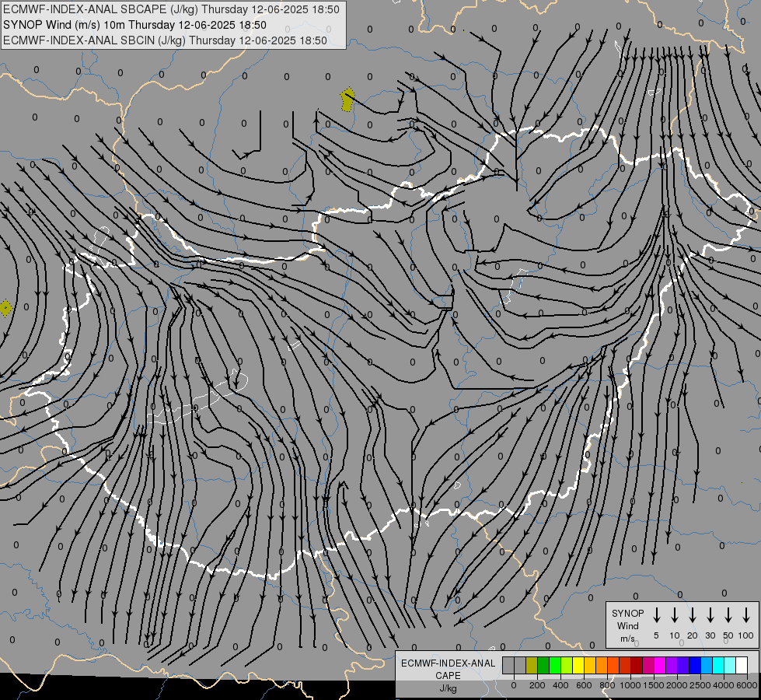The width and height of the screenshot is (761, 700).
Task: Click the CAPE label in color legend
Action: (448, 676)
